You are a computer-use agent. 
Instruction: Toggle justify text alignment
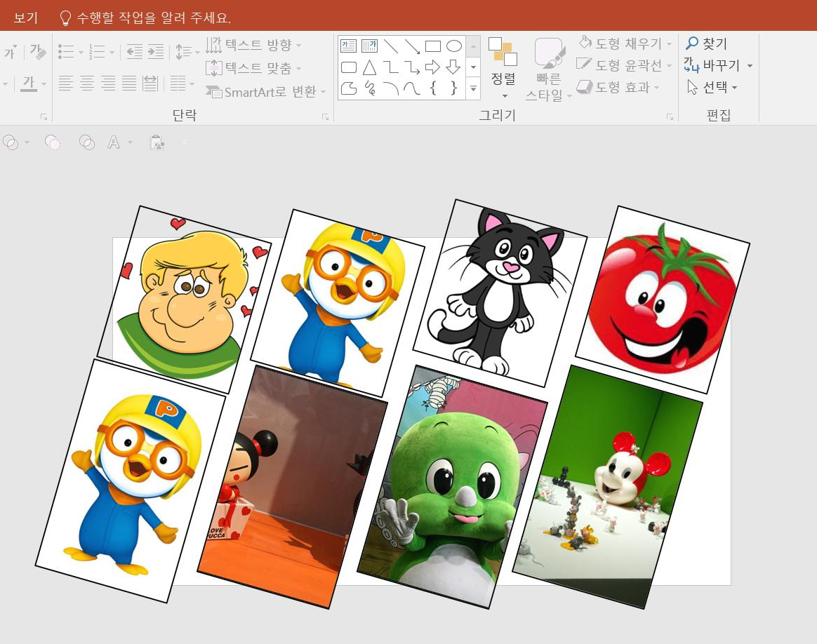pos(129,83)
